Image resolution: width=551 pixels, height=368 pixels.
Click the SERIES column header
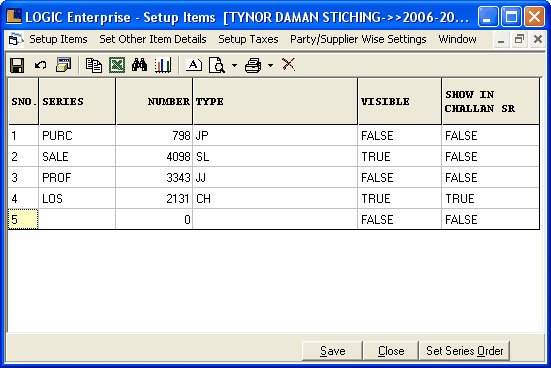pos(77,101)
